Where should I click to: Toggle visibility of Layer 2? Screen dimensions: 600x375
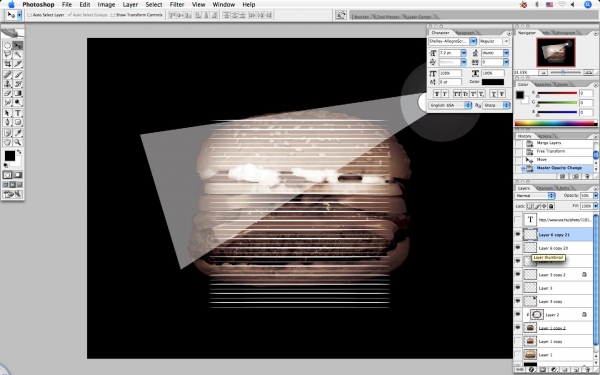coord(518,315)
